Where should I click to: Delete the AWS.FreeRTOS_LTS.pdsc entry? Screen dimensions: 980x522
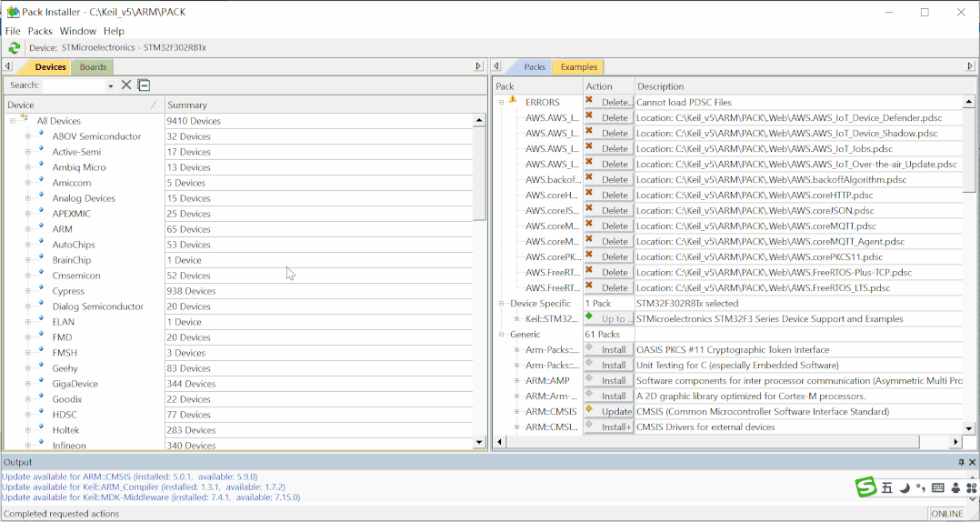click(x=609, y=287)
